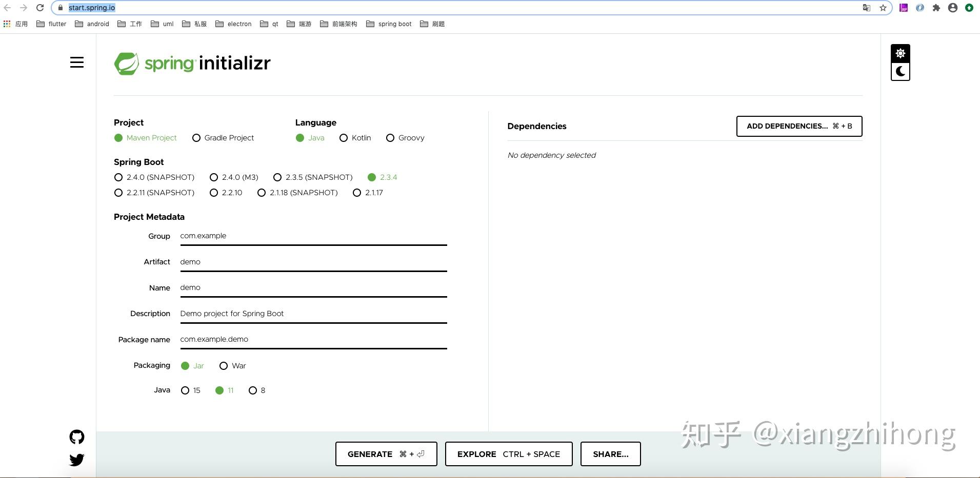The width and height of the screenshot is (980, 478).
Task: Open the browser extensions puzzle icon
Action: [x=936, y=8]
